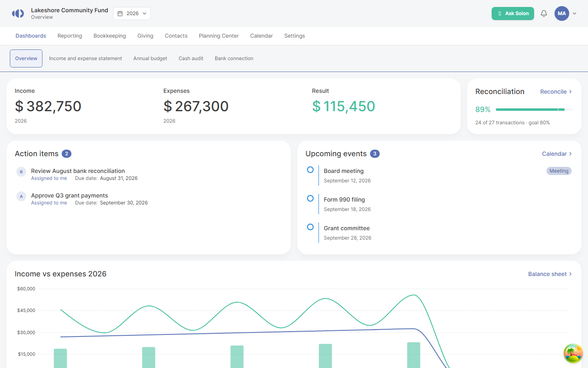This screenshot has width=588, height=368.
Task: Open the 2026 year dropdown
Action: tap(132, 13)
